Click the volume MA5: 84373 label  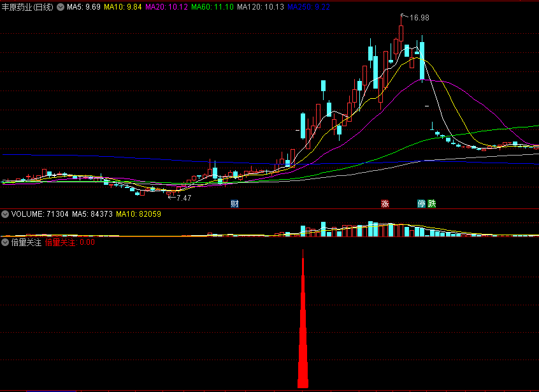92,214
